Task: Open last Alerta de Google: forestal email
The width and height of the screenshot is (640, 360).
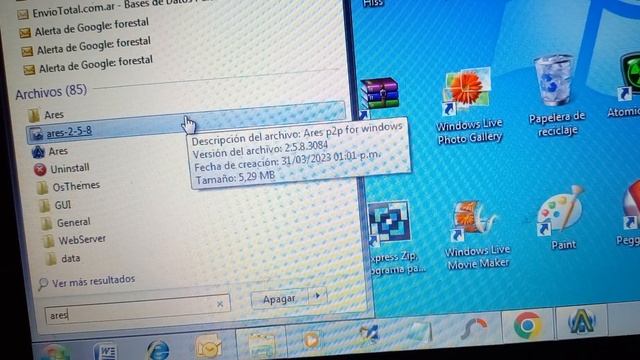Action: [89, 65]
